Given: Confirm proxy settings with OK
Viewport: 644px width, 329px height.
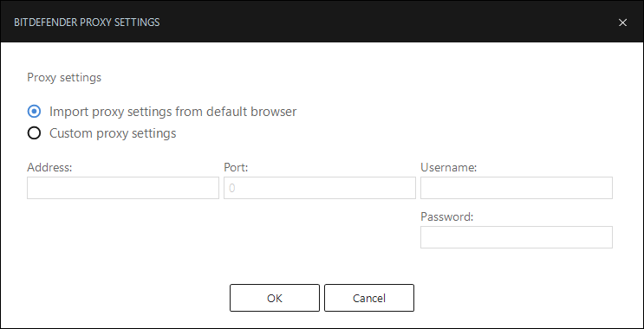Looking at the screenshot, I should (275, 298).
